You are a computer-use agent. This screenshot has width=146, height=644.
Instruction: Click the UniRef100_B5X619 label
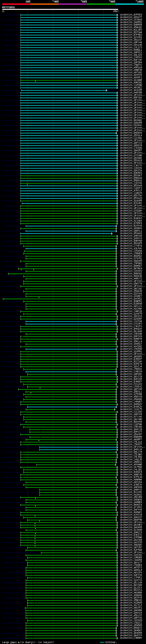coord(131,160)
